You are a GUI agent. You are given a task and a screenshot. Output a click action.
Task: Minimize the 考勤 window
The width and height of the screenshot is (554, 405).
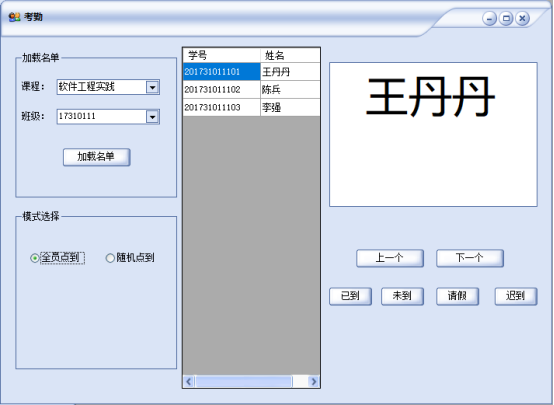489,18
